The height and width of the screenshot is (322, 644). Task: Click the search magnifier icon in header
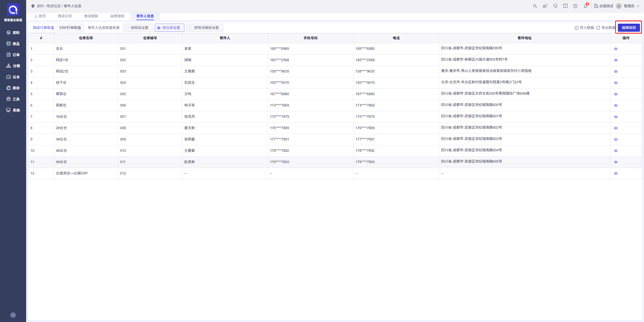click(535, 6)
